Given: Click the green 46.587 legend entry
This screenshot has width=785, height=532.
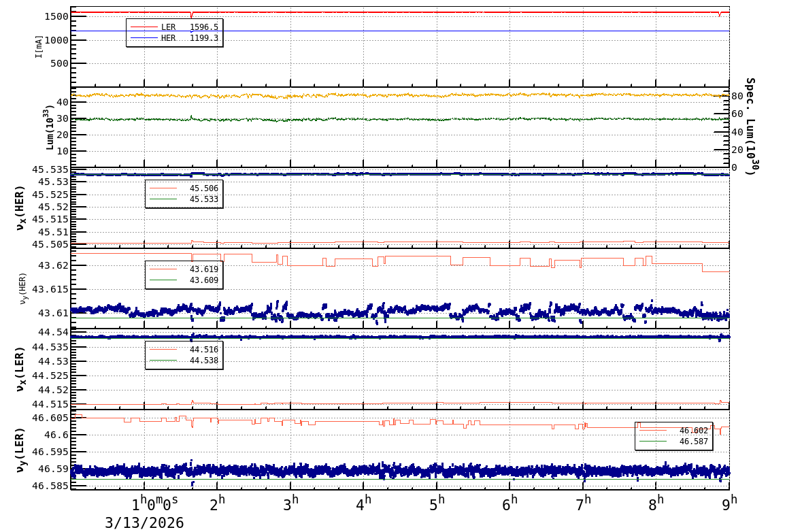Looking at the screenshot, I should tap(673, 442).
